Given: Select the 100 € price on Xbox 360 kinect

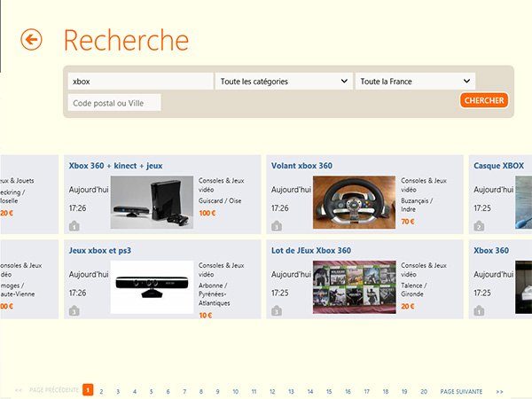Looking at the screenshot, I should pyautogui.click(x=207, y=213).
